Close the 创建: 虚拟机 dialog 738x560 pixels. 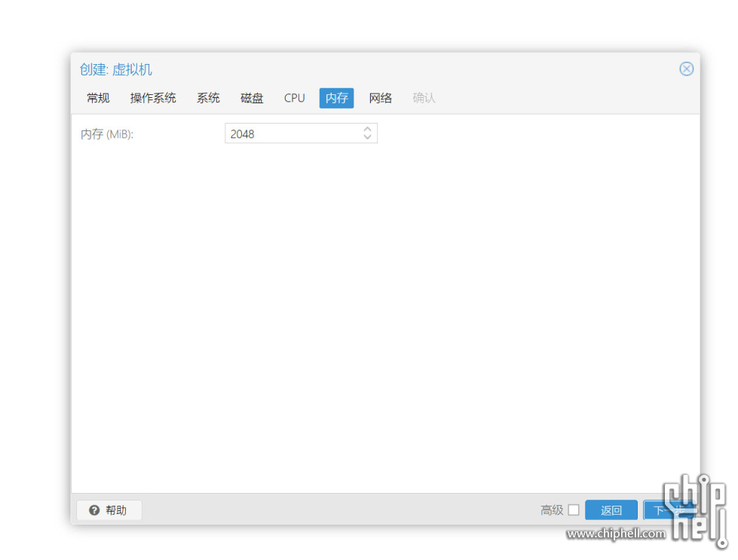click(x=686, y=69)
